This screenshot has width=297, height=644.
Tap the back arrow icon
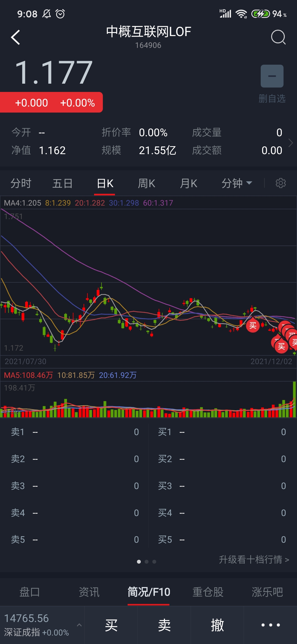click(16, 37)
